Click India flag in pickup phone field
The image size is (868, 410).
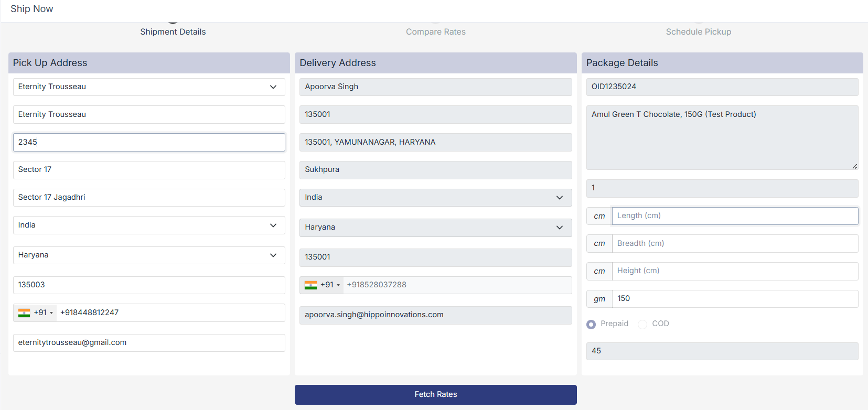tap(24, 313)
